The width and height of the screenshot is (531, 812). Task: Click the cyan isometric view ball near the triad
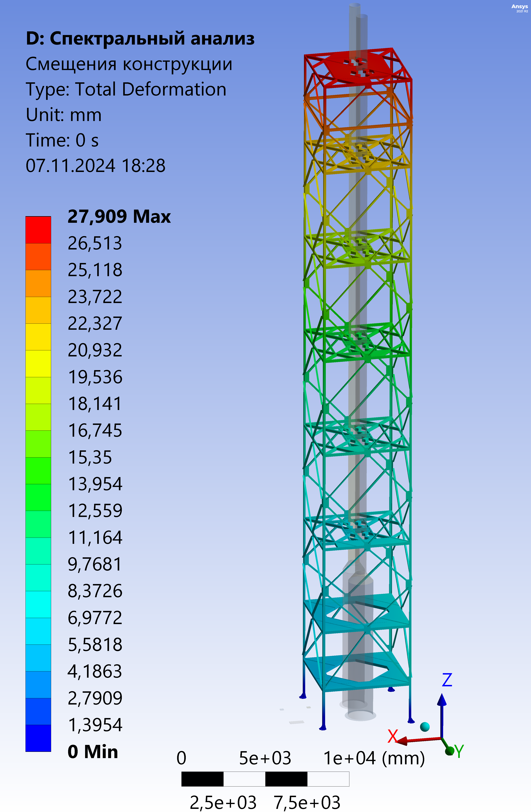coord(425,727)
